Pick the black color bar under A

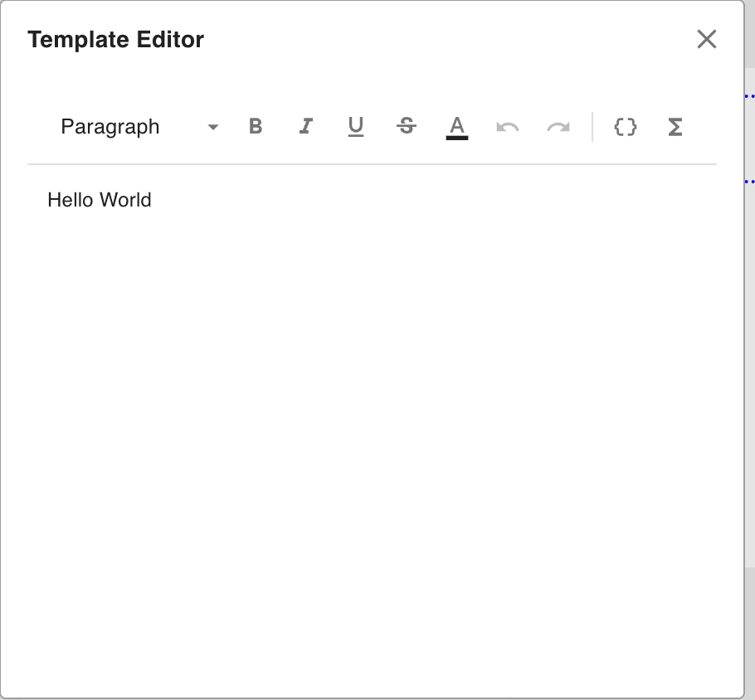pos(457,138)
